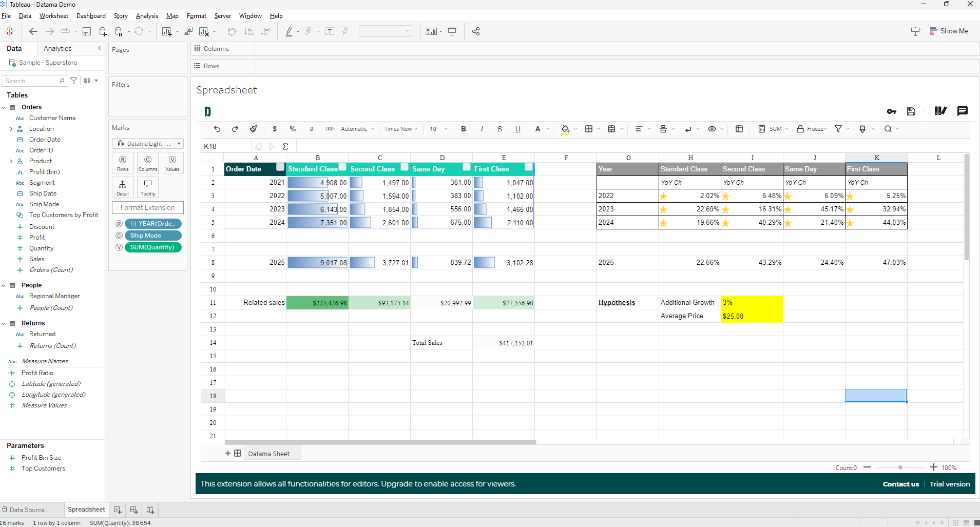Open the merge cells tool icon
This screenshot has width=980, height=527.
point(611,129)
